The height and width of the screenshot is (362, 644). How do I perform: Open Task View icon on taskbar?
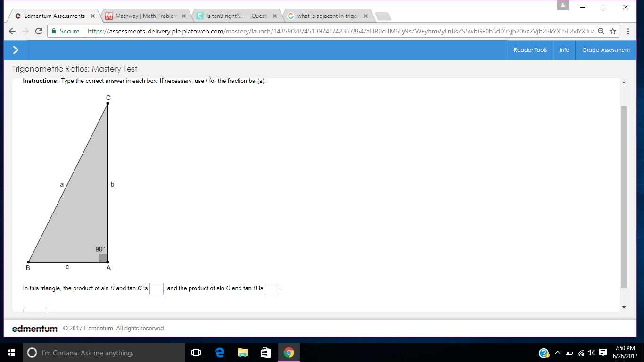click(x=197, y=353)
